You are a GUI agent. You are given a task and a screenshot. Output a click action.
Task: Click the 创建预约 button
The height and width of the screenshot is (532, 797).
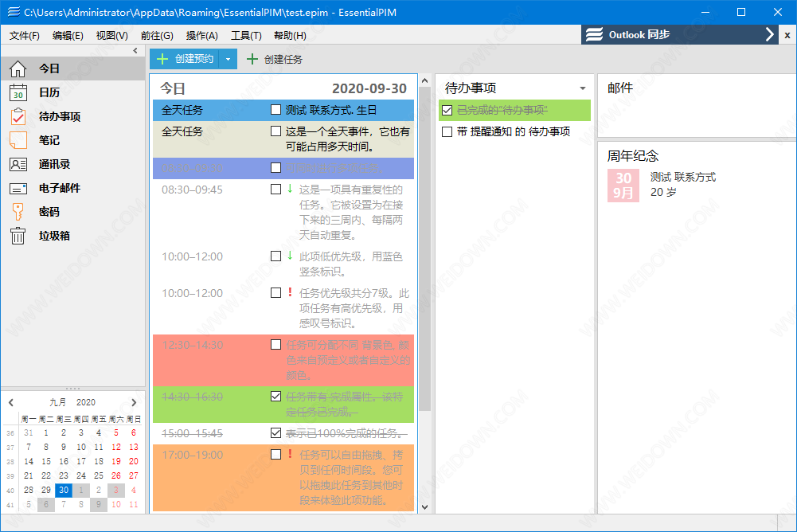pos(185,59)
